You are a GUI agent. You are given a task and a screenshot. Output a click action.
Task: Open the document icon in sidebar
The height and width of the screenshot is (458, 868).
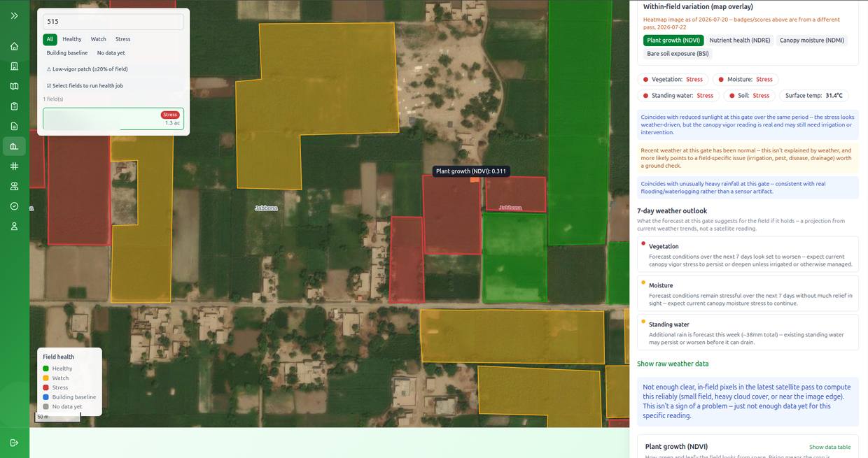pos(14,126)
